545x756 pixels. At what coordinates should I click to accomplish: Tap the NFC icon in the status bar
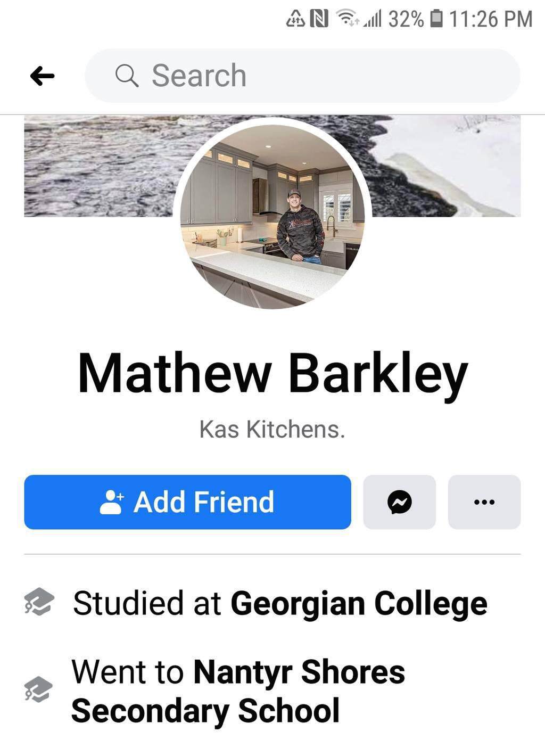(x=319, y=19)
